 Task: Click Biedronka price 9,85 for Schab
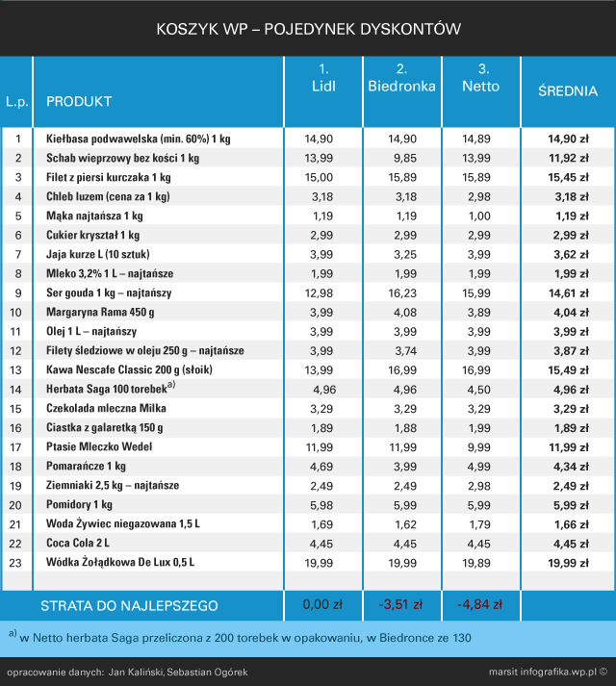click(405, 158)
